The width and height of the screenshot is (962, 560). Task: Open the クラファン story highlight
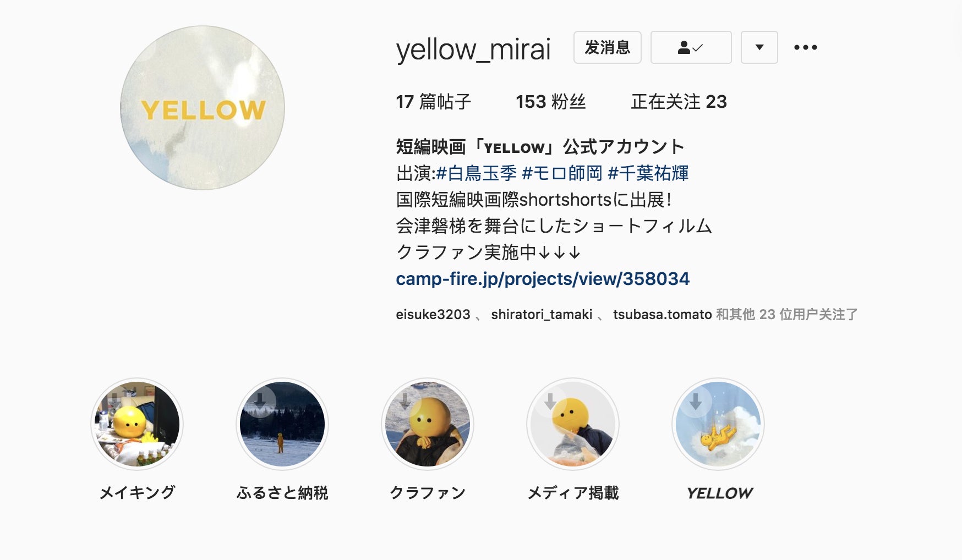428,424
